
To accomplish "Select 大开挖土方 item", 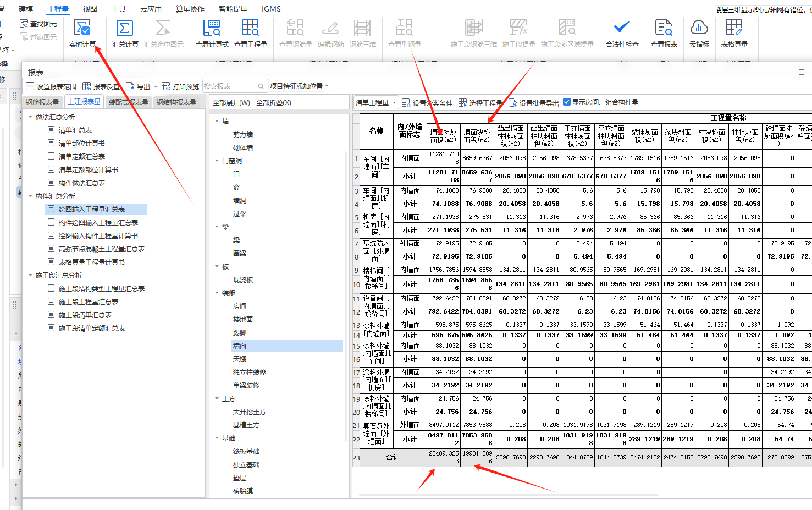I will (250, 412).
